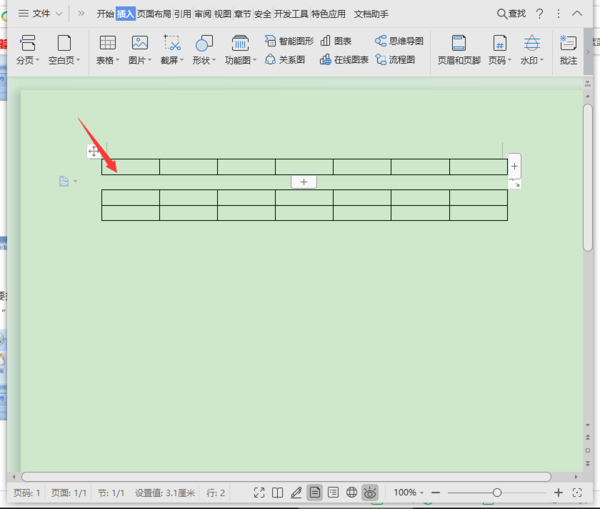This screenshot has width=600, height=509.
Task: Add a column with table's right plus button
Action: [x=514, y=166]
